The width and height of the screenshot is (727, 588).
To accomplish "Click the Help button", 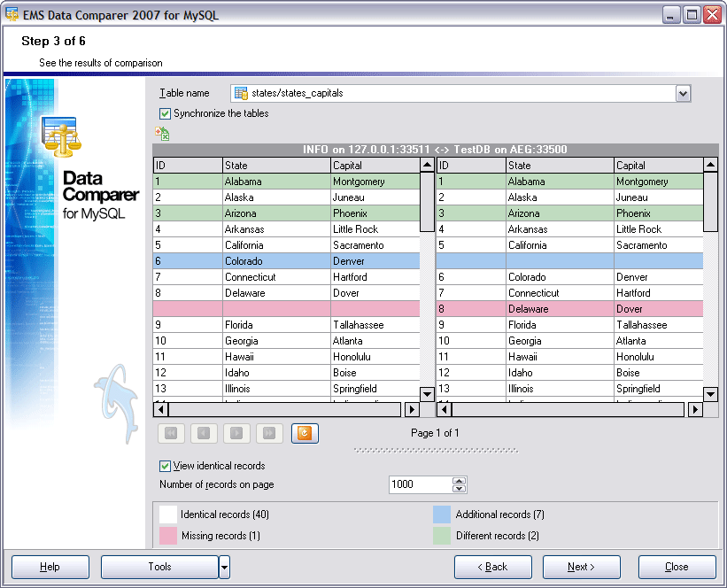I will pyautogui.click(x=50, y=567).
